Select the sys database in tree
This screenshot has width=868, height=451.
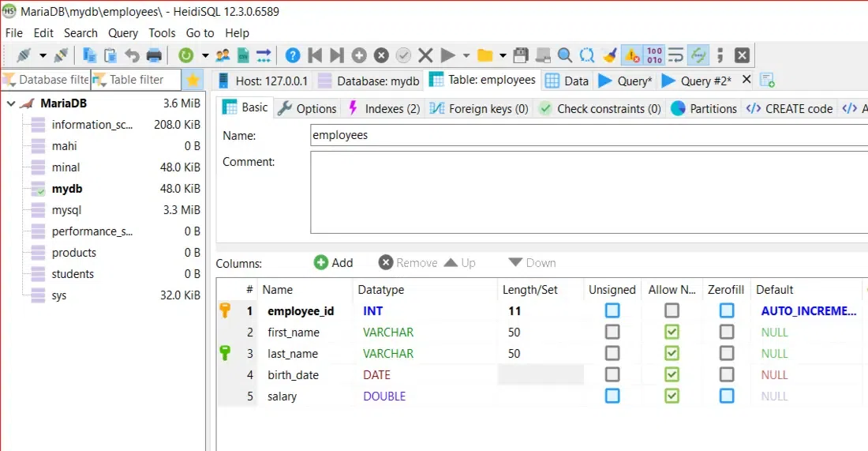(58, 295)
